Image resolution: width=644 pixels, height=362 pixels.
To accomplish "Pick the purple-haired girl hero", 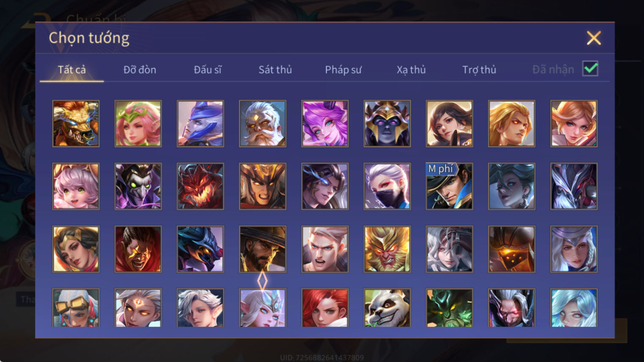I will coord(325,124).
